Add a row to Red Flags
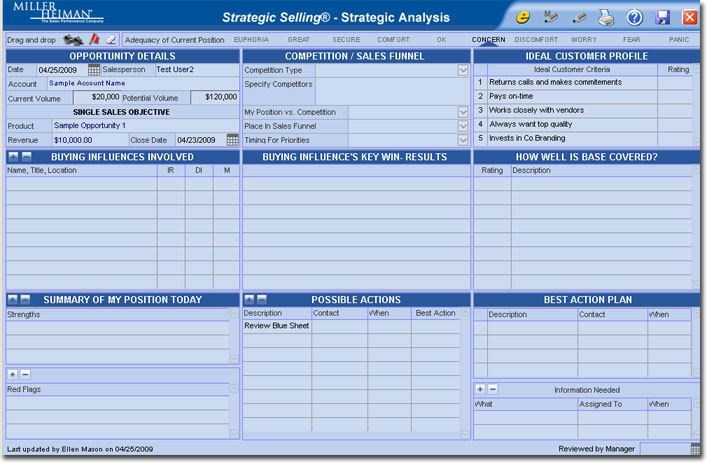 coord(13,374)
